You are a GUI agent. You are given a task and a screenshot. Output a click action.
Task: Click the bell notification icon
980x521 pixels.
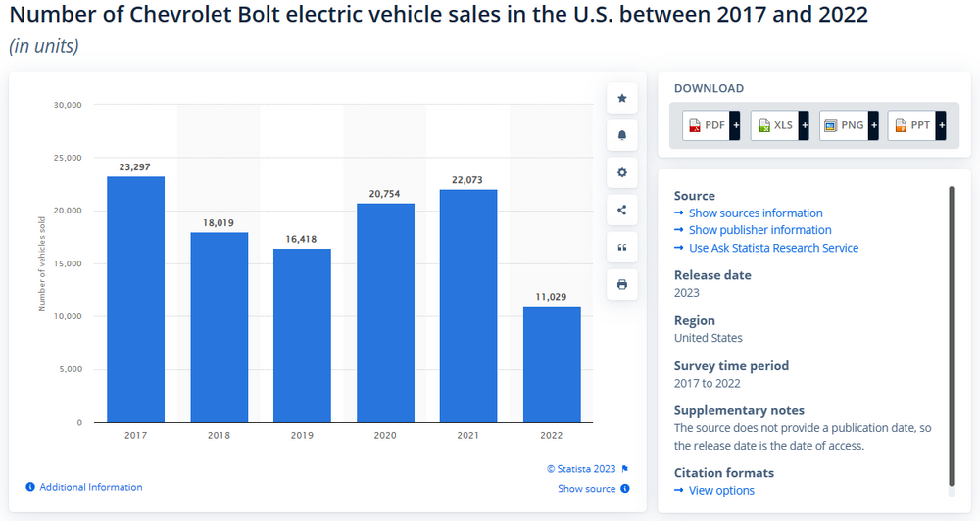[x=621, y=135]
